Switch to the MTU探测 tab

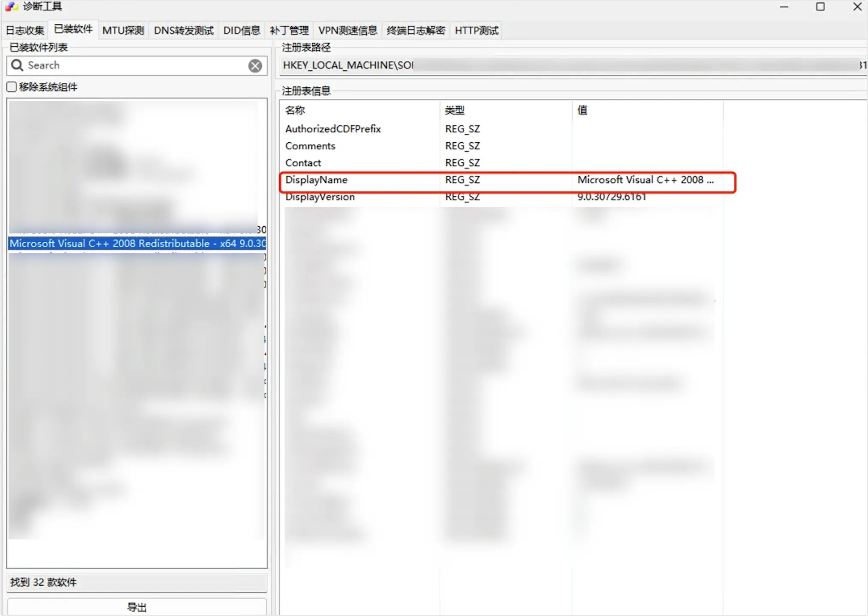click(123, 30)
